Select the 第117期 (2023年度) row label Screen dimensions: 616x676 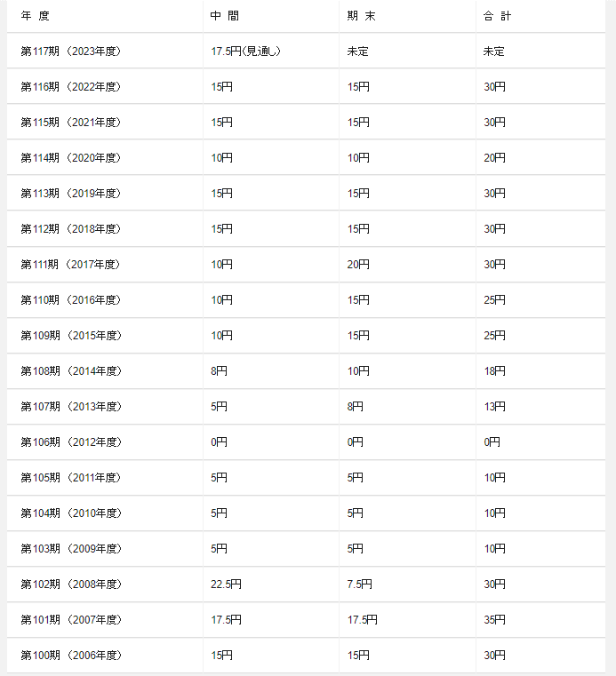[70, 52]
